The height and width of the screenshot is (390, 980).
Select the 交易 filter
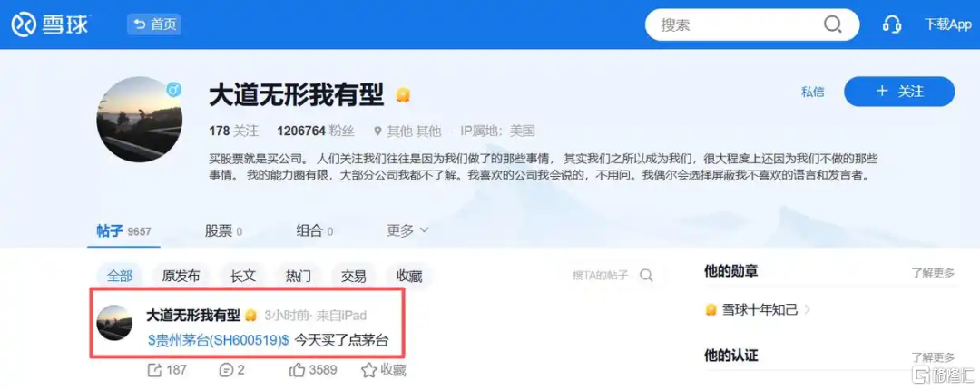point(353,276)
